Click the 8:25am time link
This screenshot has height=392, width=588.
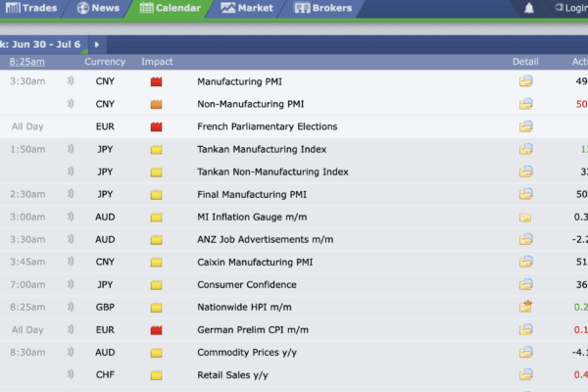coord(27,62)
